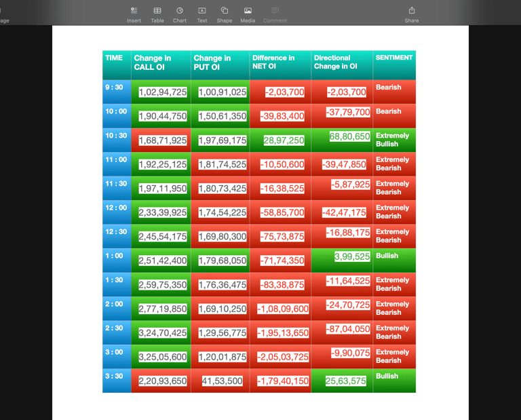Click the 2 : 30 time cell

pyautogui.click(x=117, y=332)
